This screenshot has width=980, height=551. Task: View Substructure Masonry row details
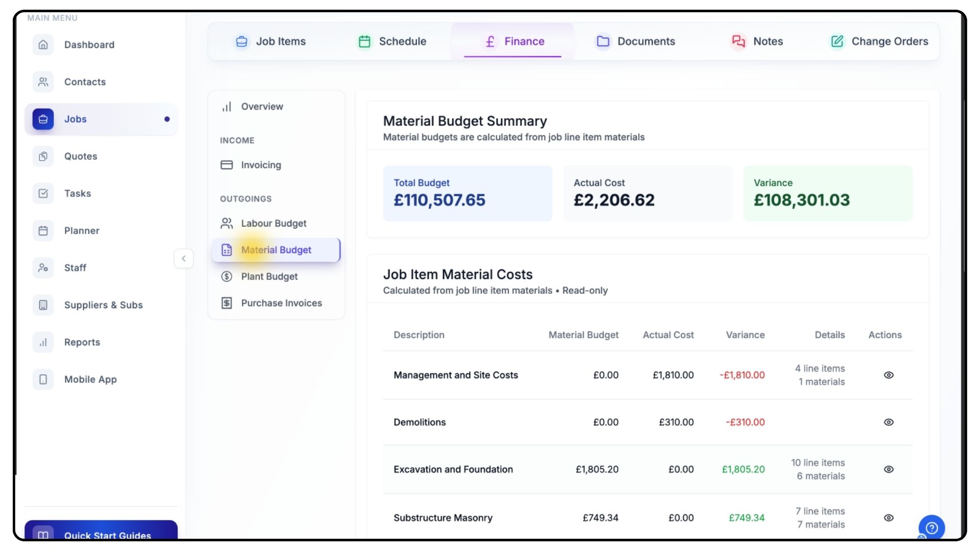(x=889, y=518)
